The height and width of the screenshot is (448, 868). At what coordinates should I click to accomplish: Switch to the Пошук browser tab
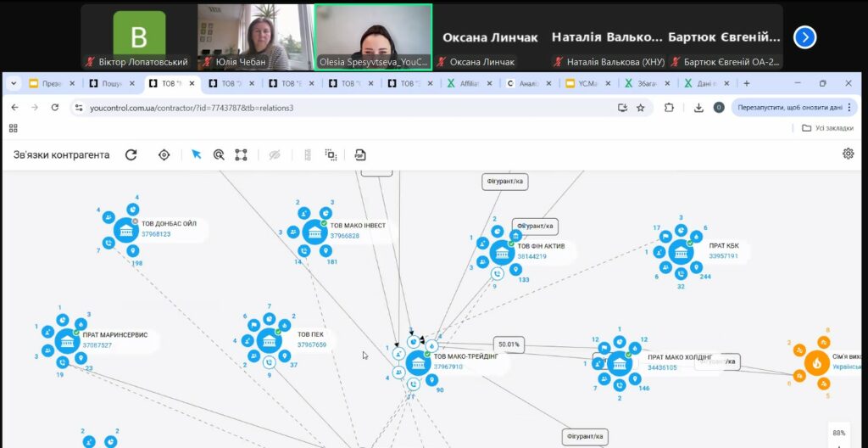[111, 84]
